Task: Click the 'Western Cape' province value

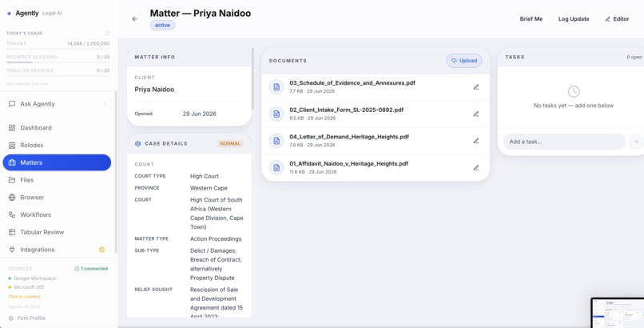Action: 209,188
